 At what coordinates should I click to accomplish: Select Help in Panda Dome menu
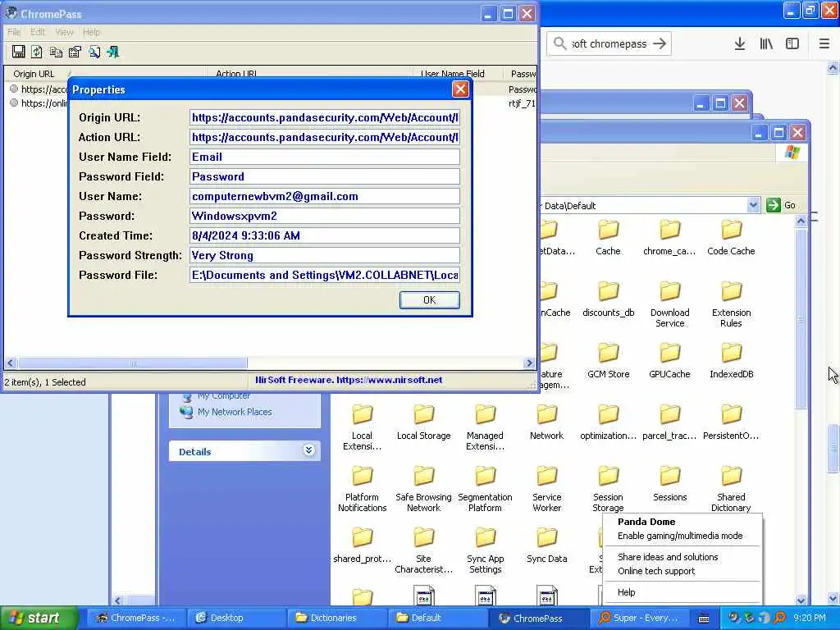pos(626,592)
